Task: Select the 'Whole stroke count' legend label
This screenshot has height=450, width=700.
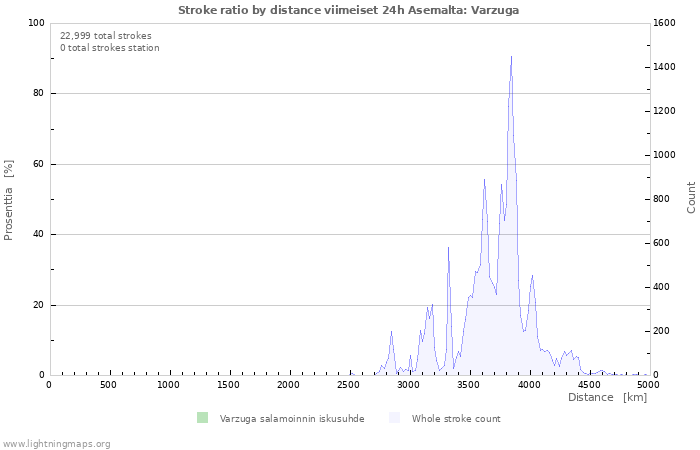Action: [x=455, y=419]
